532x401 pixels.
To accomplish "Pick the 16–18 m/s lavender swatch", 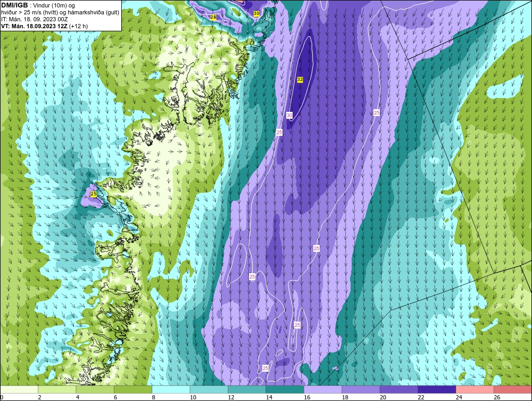I will click(x=323, y=389).
